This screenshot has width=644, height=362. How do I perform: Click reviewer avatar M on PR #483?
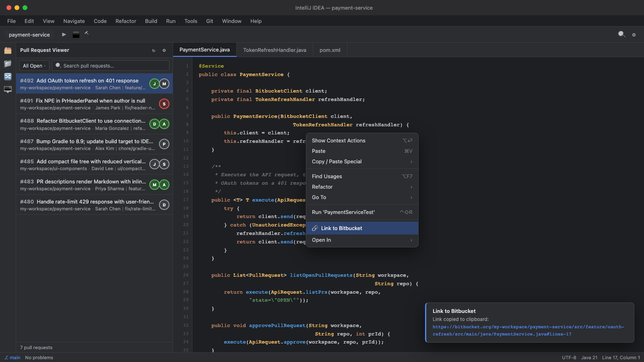155,185
